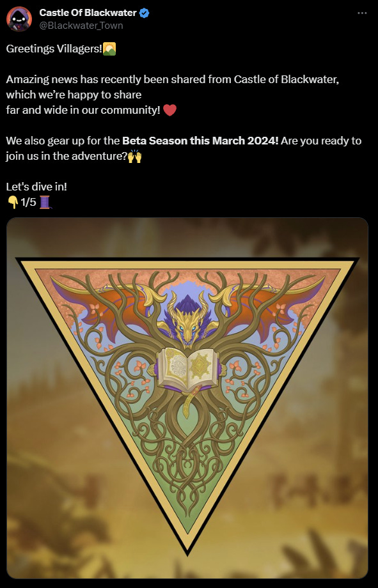Click the Greetings Villagers text line
This screenshot has width=378, height=588.
pyautogui.click(x=54, y=49)
